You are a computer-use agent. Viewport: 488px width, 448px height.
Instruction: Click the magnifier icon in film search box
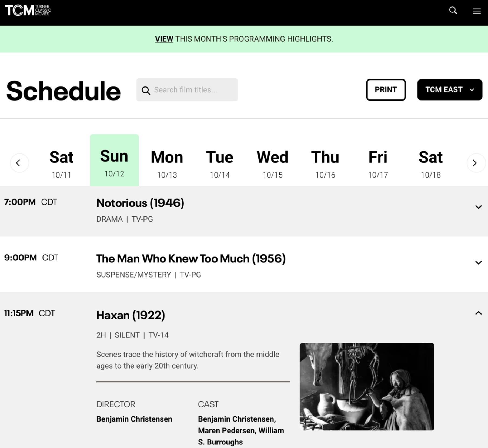point(146,91)
